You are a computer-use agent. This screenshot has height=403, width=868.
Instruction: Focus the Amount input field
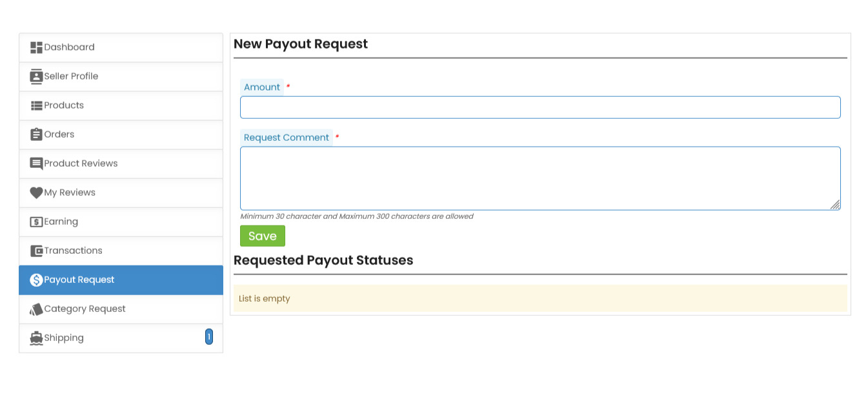pos(540,107)
